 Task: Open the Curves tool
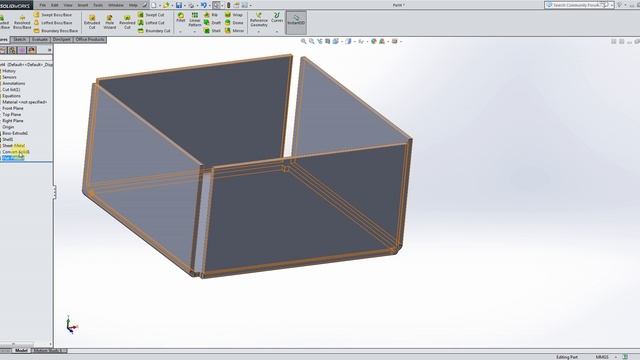click(277, 18)
